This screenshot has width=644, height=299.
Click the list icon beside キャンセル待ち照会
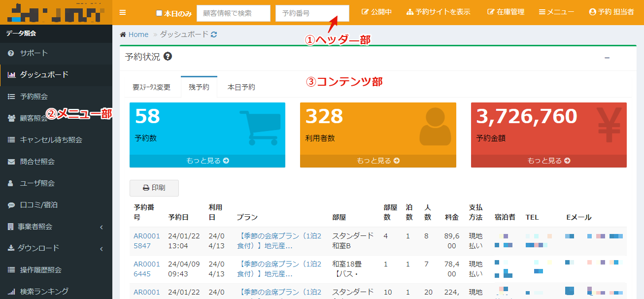point(11,140)
